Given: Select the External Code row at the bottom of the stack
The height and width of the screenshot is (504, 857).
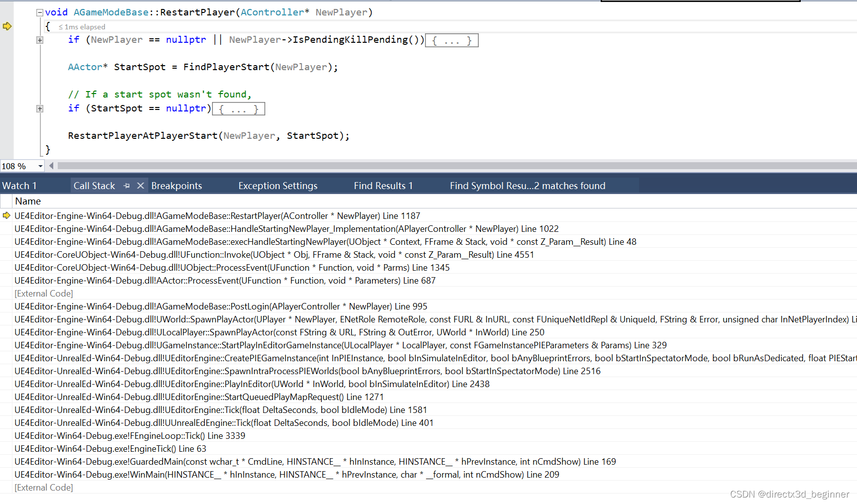Looking at the screenshot, I should tap(44, 488).
